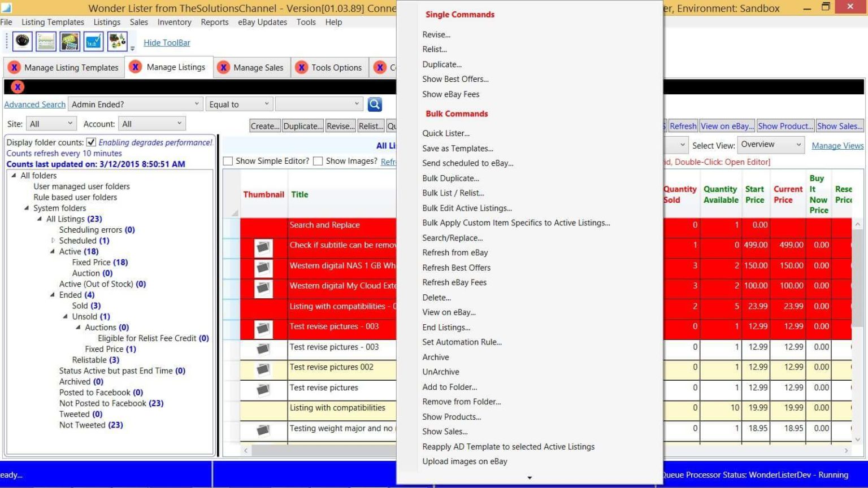The height and width of the screenshot is (488, 868).
Task: Open the listing templates toolbar icon
Action: (x=46, y=41)
